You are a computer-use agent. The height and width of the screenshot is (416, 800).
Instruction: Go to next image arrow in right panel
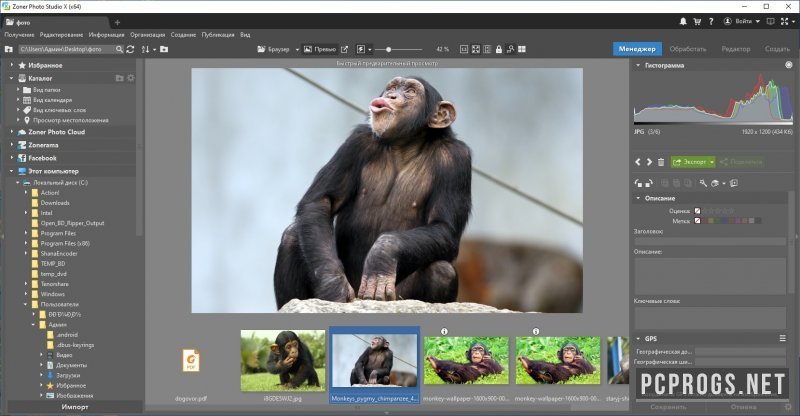(x=649, y=162)
